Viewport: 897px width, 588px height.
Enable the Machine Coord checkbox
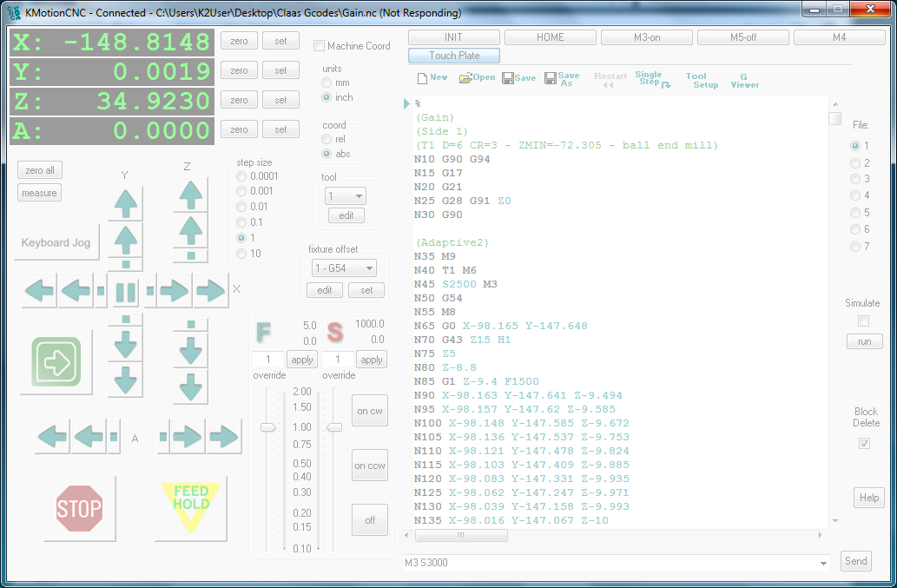pos(320,46)
